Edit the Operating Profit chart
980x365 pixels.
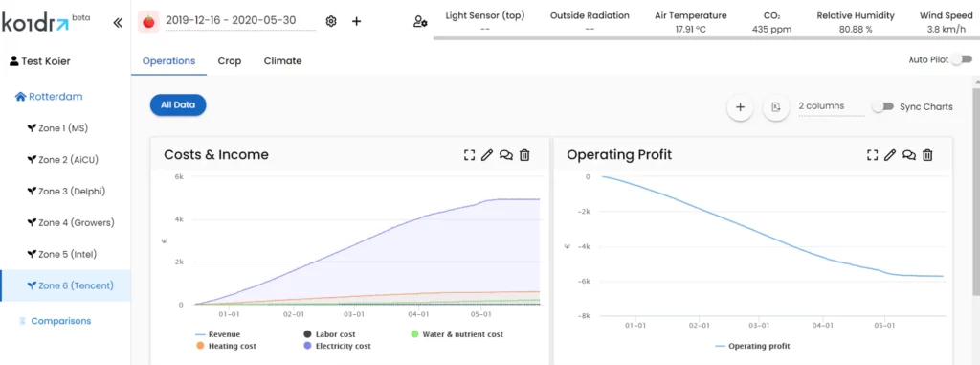[891, 154]
